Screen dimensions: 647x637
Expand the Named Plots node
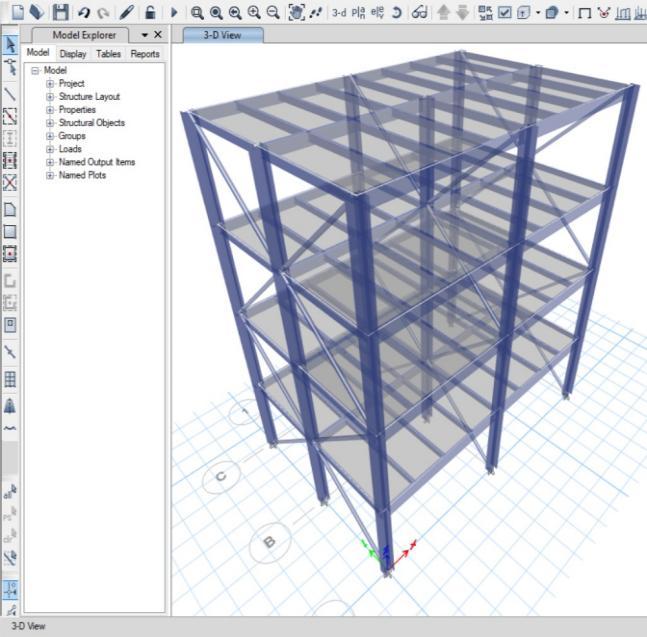[50, 175]
